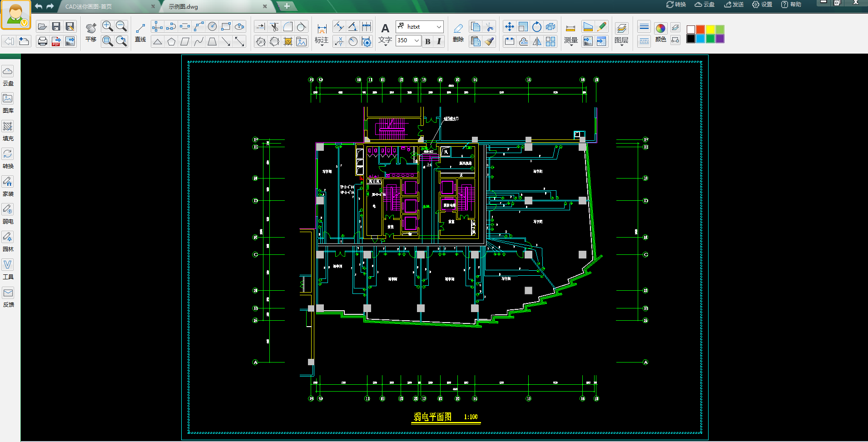
Task: Open the 图层 layers tool
Action: pyautogui.click(x=621, y=34)
